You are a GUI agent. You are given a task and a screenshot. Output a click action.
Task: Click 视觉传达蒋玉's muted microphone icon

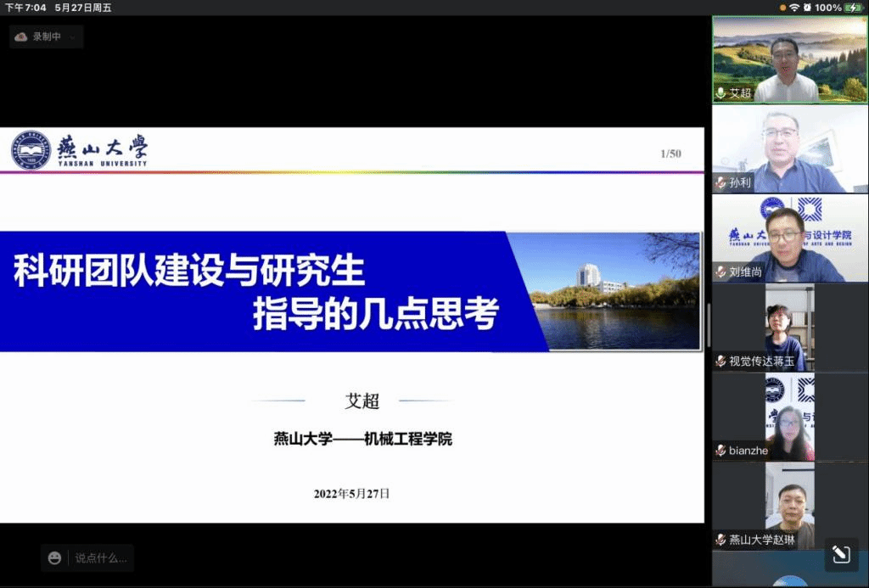tap(721, 361)
